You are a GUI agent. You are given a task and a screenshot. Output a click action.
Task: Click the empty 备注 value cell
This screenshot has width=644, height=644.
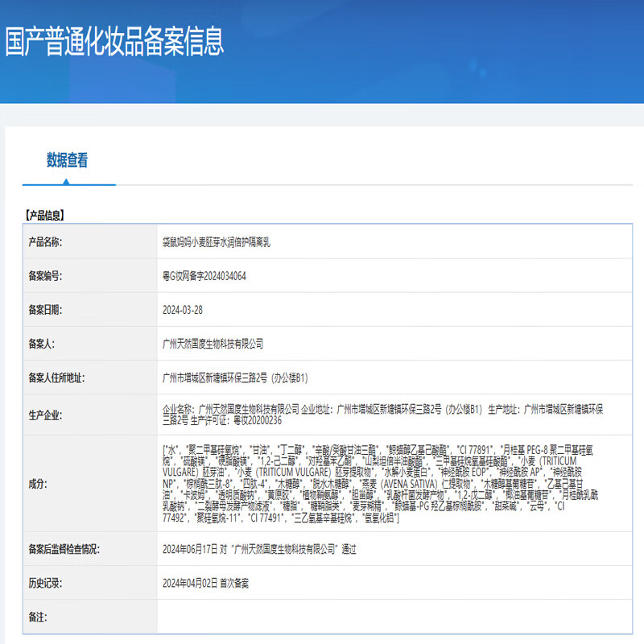click(x=394, y=617)
